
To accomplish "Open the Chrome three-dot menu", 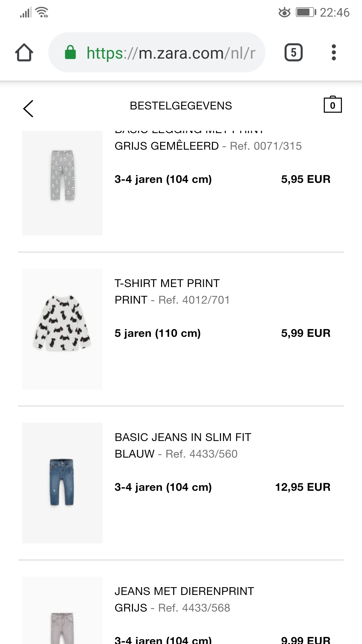I will point(334,53).
